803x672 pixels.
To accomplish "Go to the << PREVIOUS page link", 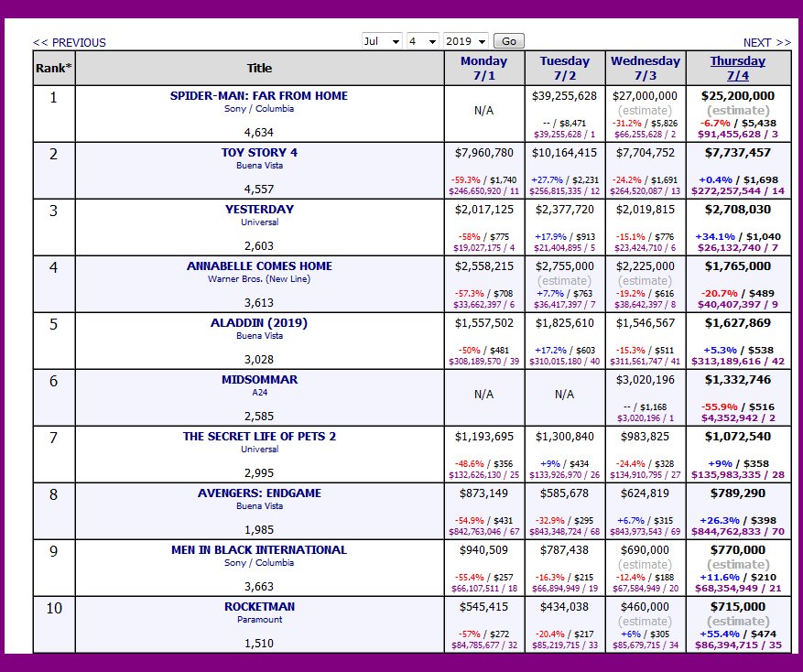I will [70, 43].
